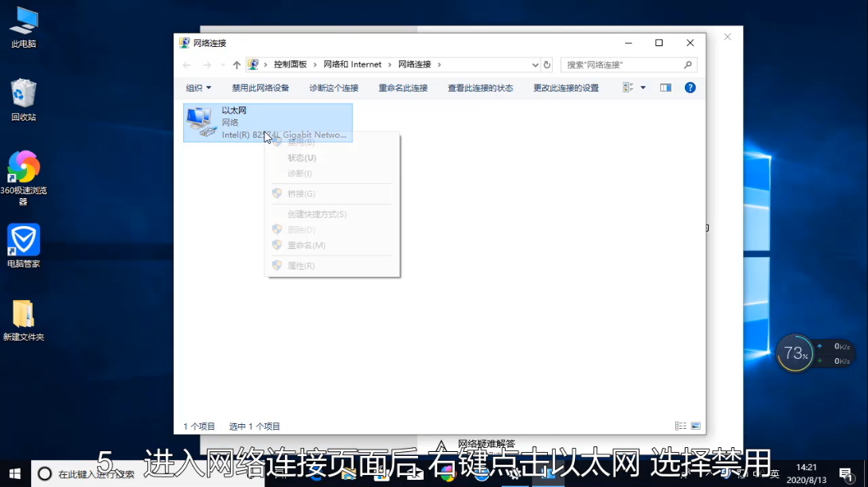Click the 搜索"网络连接" search box
This screenshot has height=487, width=868.
point(622,64)
